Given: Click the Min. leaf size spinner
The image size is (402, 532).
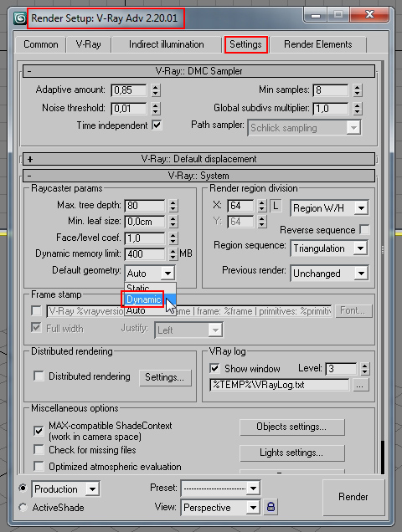Looking at the screenshot, I should [173, 222].
